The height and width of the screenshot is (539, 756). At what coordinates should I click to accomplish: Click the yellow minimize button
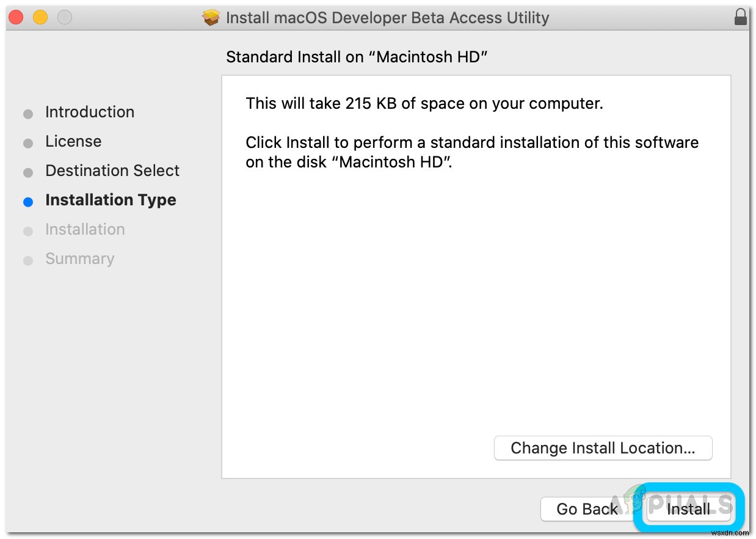[x=40, y=17]
